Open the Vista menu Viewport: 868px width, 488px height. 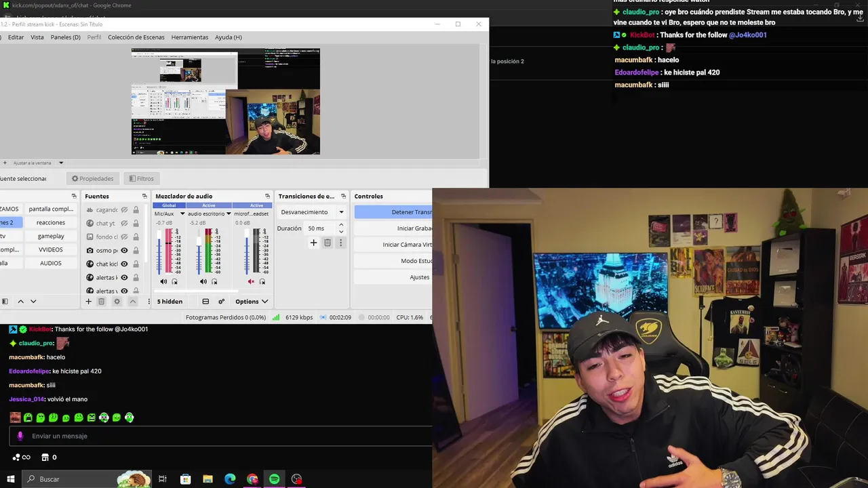click(37, 37)
